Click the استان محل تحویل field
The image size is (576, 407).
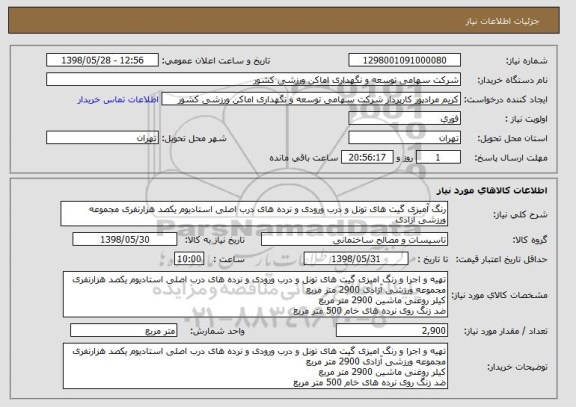404,138
